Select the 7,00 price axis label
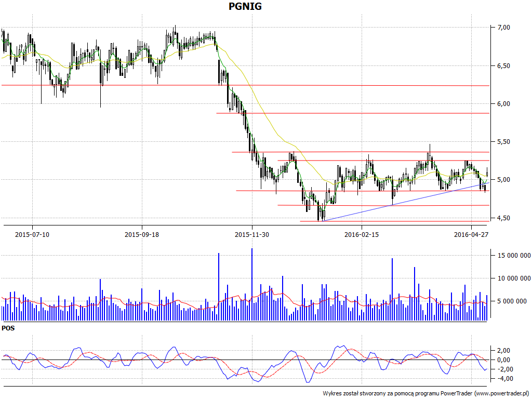532x399 pixels. point(503,27)
